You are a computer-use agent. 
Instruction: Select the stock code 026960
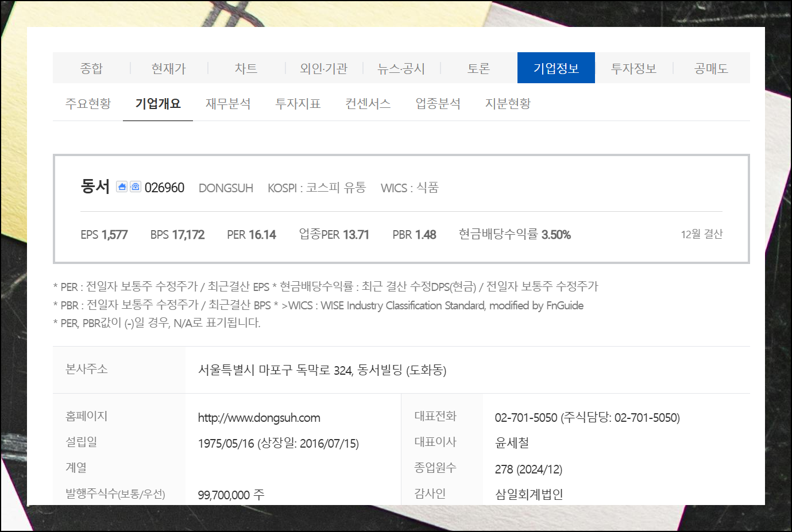coord(164,188)
